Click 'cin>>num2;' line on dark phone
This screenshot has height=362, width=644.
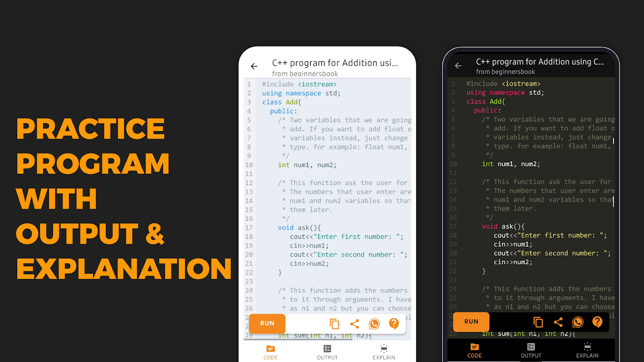point(513,262)
